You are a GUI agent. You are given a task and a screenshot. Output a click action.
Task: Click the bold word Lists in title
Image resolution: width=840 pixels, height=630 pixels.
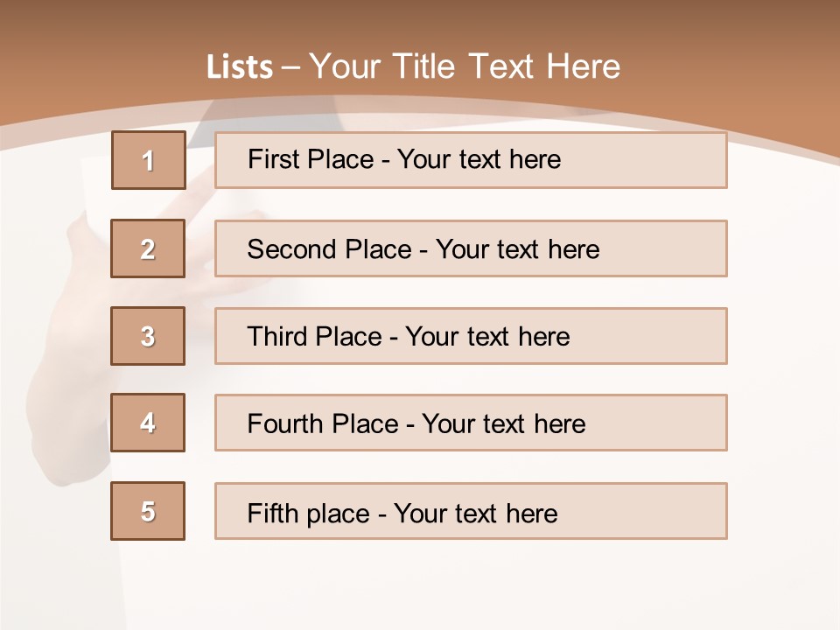240,67
